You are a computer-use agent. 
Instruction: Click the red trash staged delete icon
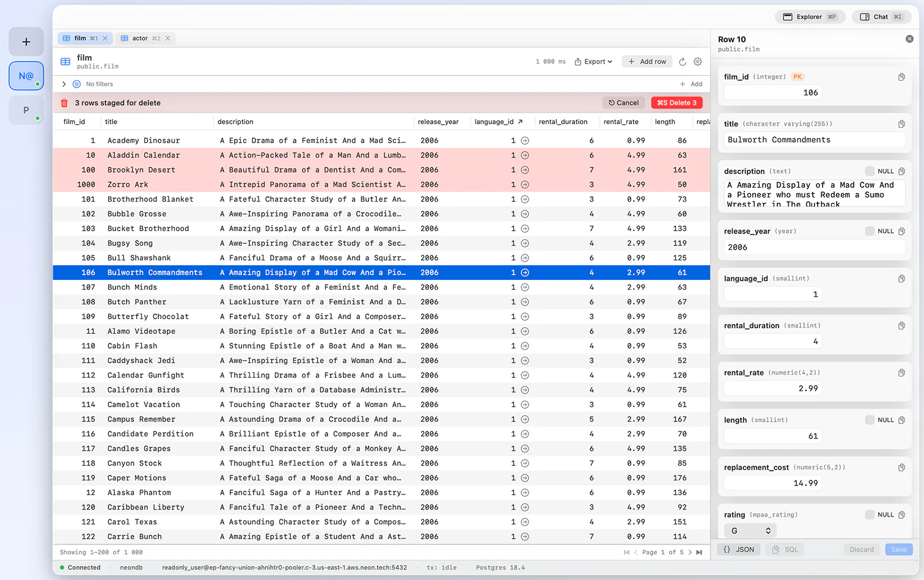(x=64, y=103)
